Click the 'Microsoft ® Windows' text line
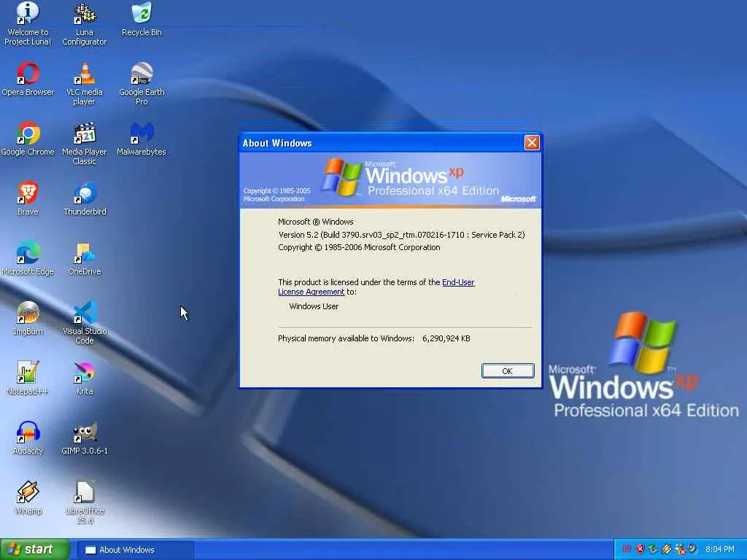Viewport: 747px width, 560px height. [x=316, y=222]
